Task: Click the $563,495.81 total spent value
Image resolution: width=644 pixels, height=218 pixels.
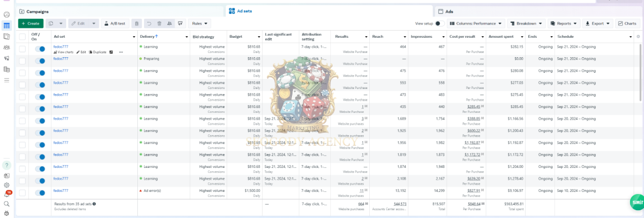Action: point(514,204)
